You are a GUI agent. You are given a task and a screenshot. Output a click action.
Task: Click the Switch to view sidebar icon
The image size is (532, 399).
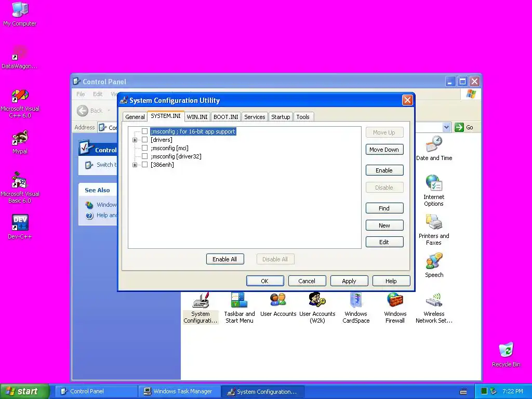tap(89, 165)
